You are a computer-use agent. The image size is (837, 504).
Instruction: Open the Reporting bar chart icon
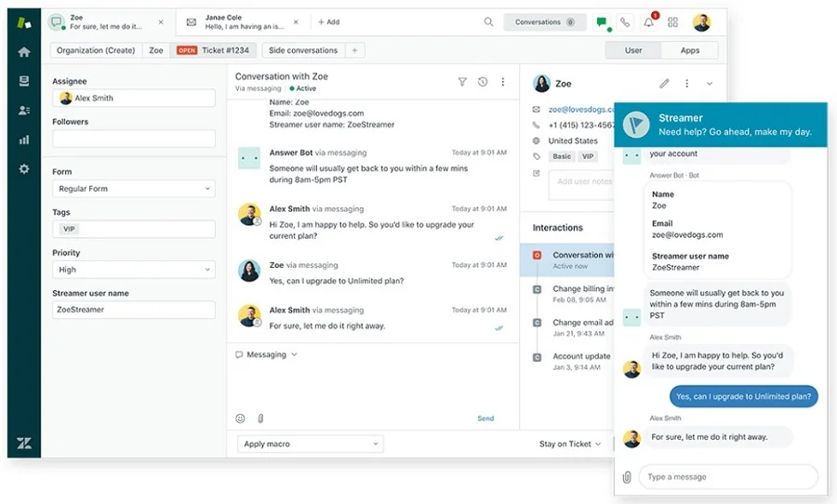[x=24, y=139]
